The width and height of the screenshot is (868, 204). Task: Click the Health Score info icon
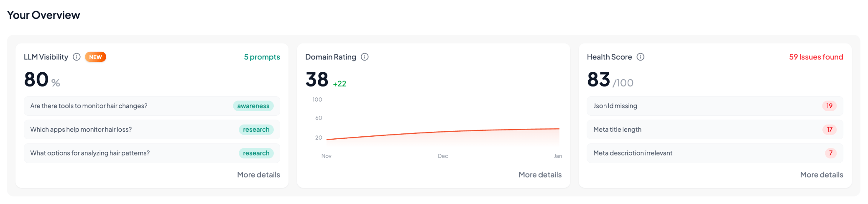click(x=640, y=57)
